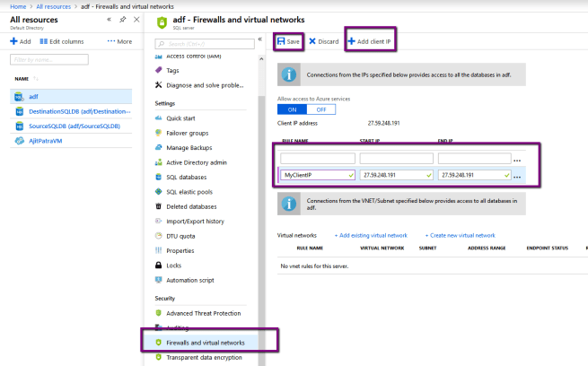Viewport: 588px width, 366px height.
Task: Open Advanced Threat Protection shield icon
Action: [158, 313]
